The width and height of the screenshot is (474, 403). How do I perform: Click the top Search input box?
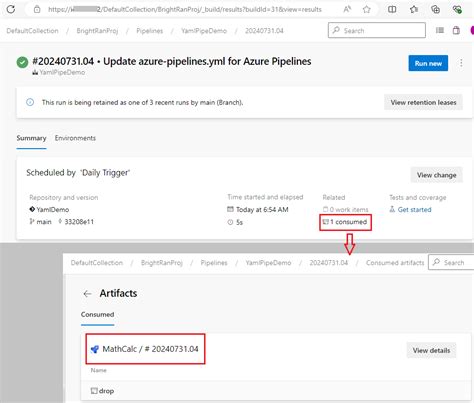pyautogui.click(x=377, y=30)
